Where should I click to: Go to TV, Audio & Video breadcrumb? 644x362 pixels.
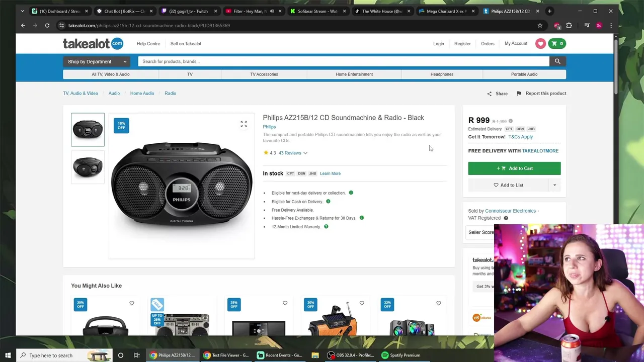pyautogui.click(x=80, y=94)
